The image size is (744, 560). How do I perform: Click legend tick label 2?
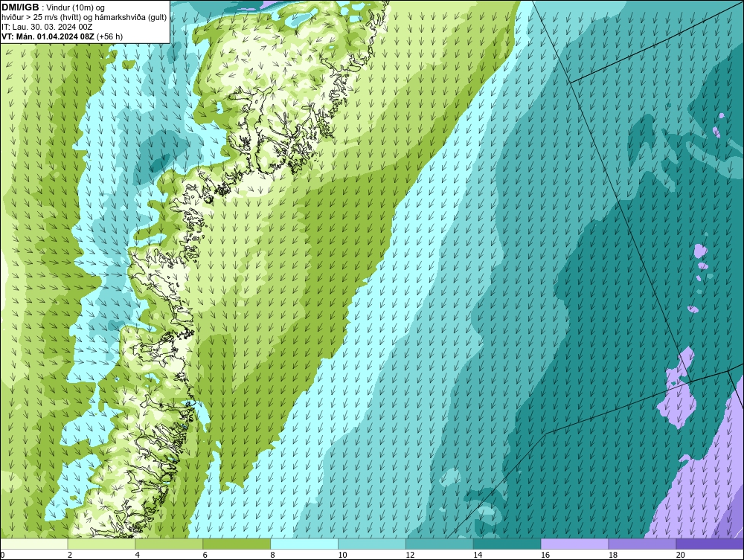[70, 555]
